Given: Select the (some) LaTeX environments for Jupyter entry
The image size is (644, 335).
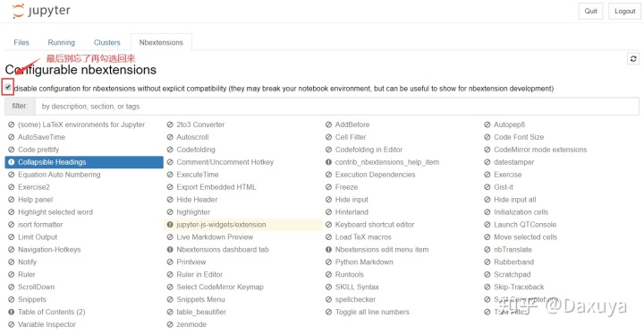Looking at the screenshot, I should (81, 125).
